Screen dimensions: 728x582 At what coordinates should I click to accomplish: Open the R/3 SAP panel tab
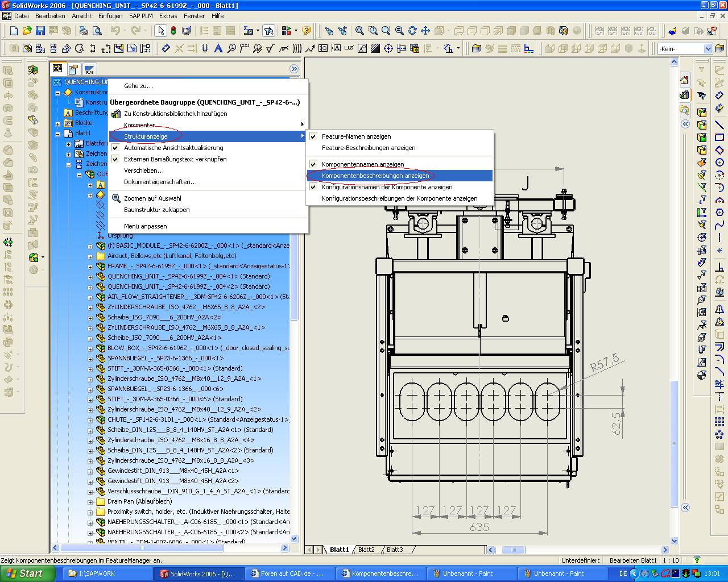(x=89, y=69)
